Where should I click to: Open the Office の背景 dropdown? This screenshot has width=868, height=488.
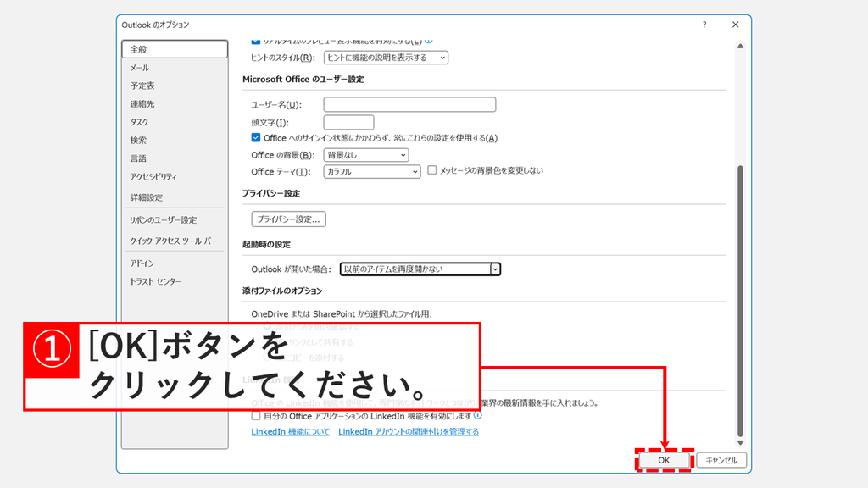[366, 156]
